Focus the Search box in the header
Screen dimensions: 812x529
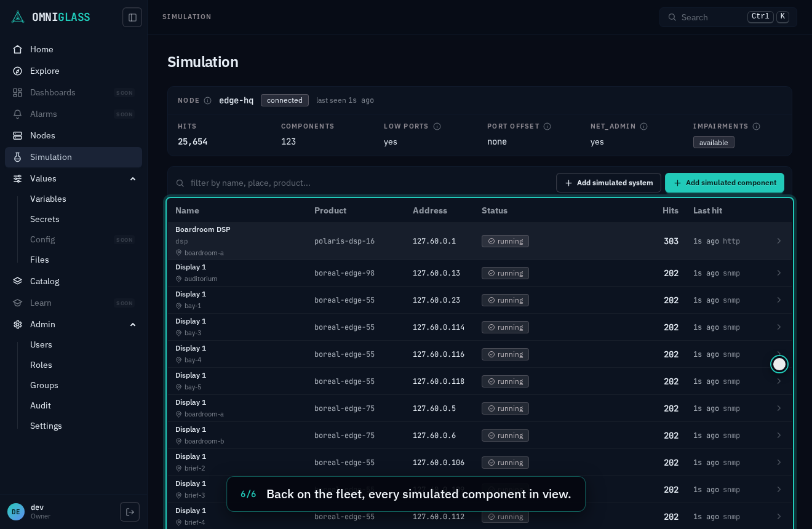point(728,17)
